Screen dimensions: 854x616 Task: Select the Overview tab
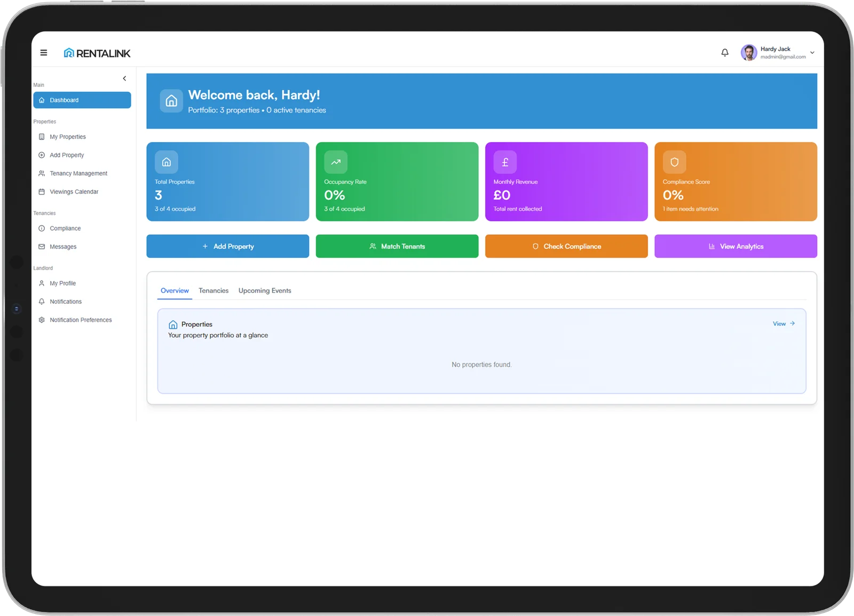pos(175,291)
